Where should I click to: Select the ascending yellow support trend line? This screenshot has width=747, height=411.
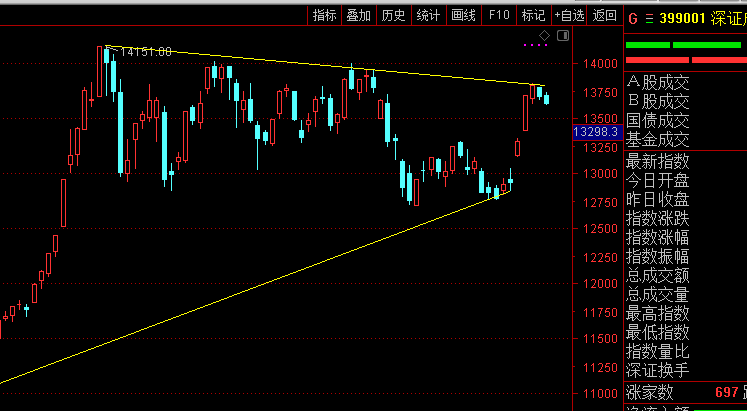coord(255,287)
